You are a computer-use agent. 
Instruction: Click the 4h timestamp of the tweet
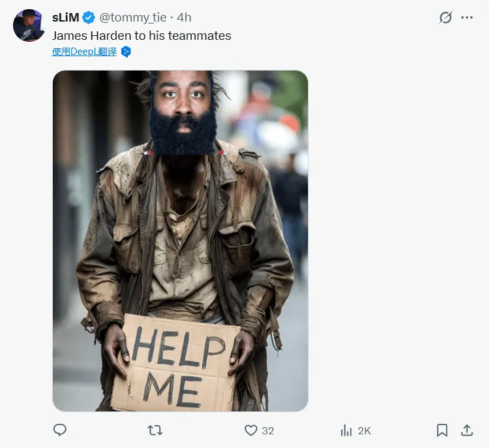tap(184, 18)
